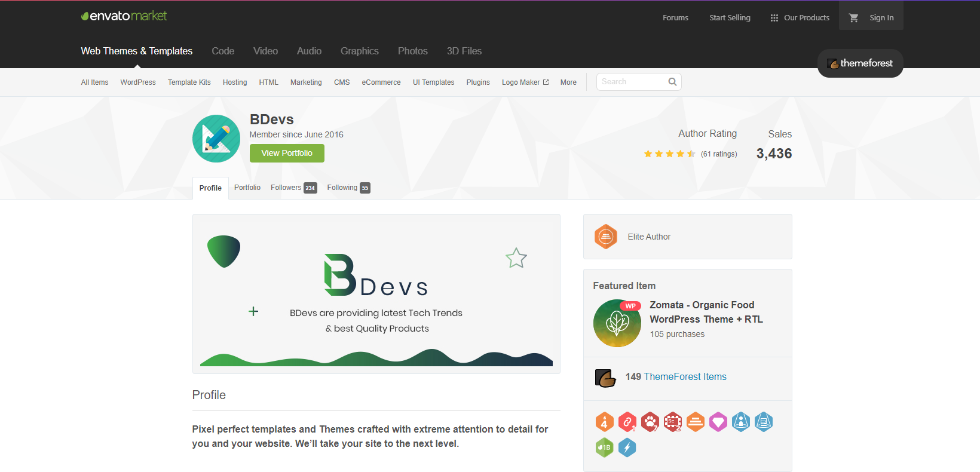Viewport: 980px width, 472px height.
Task: Open Zomata Organic Food WordPress Theme link
Action: 706,312
